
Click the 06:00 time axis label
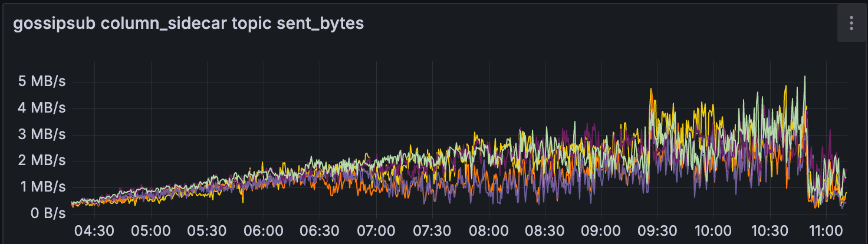tap(264, 230)
